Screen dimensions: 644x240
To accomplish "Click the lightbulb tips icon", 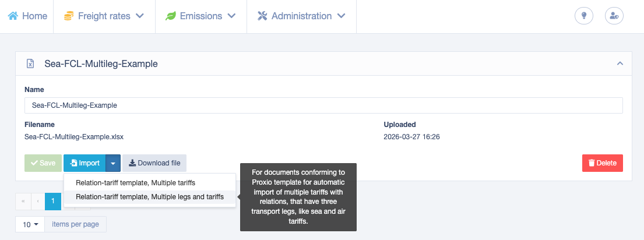I will point(583,16).
